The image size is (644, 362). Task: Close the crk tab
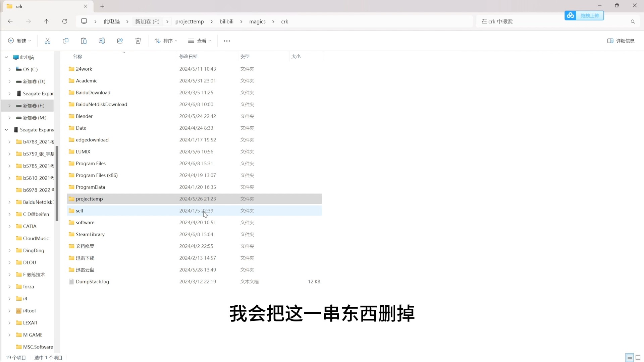click(x=86, y=6)
